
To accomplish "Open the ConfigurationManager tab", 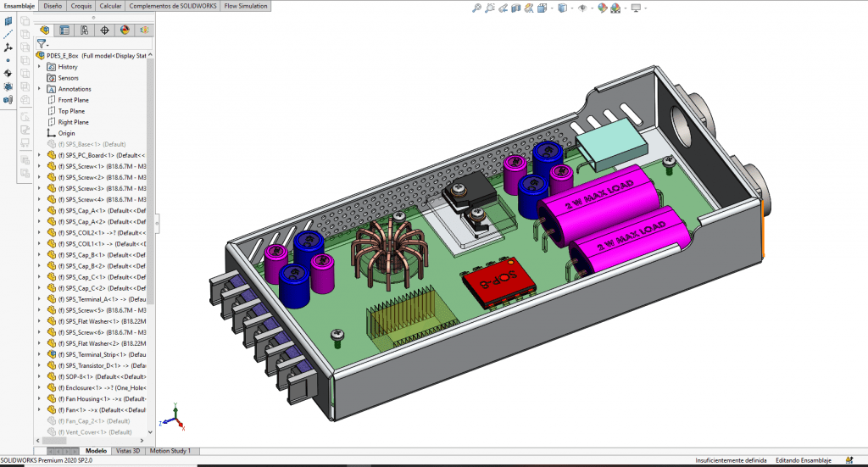I will 85,31.
